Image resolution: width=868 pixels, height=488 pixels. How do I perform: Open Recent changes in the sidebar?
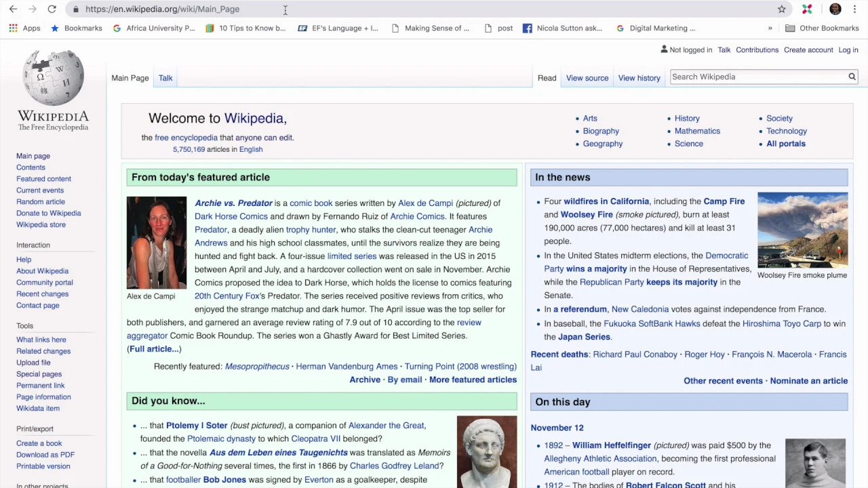[42, 294]
